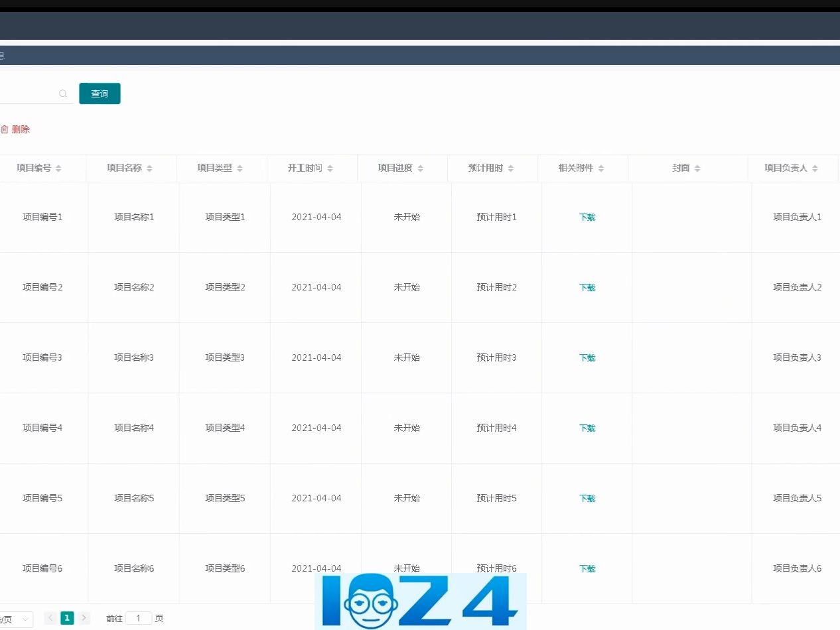
Task: Sort the 相关附件 column
Action: [601, 168]
